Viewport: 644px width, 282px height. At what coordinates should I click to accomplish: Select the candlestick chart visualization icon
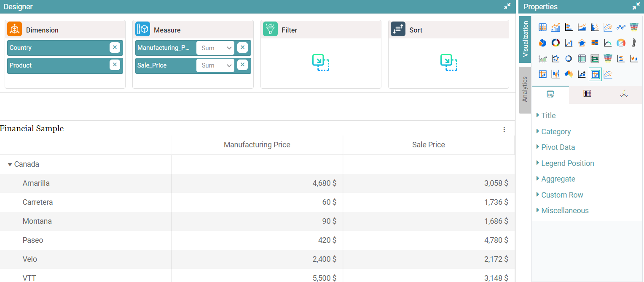tap(555, 74)
